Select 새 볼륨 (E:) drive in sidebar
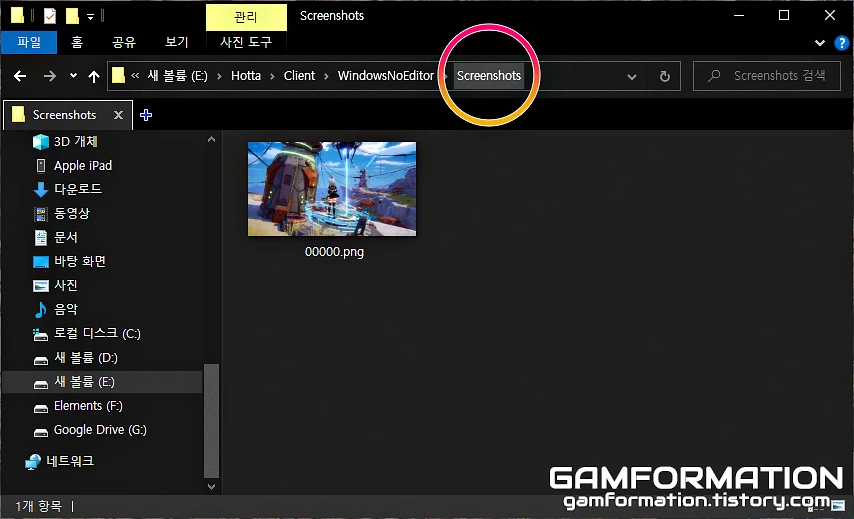Image resolution: width=854 pixels, height=519 pixels. 102,382
